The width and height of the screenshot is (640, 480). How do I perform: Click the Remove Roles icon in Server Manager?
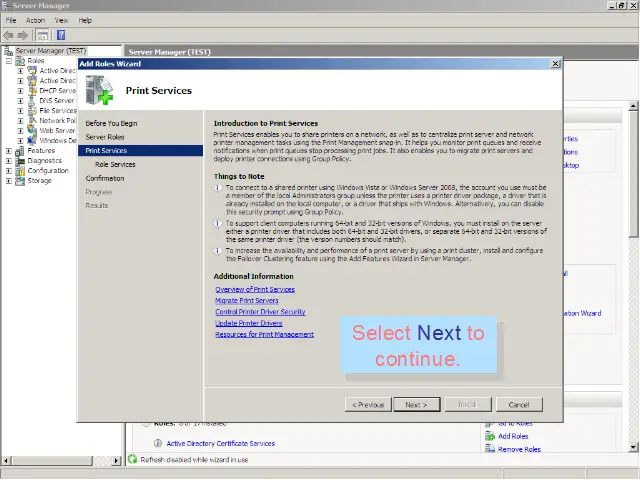490,449
